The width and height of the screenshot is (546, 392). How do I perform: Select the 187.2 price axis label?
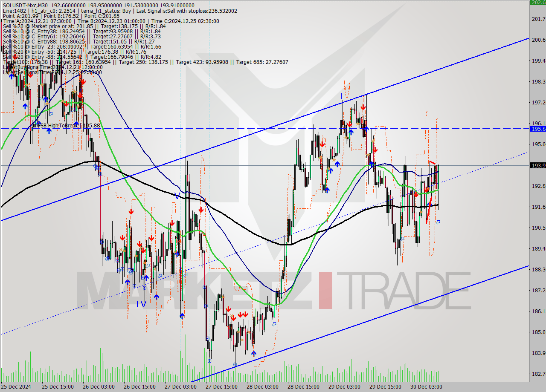point(538,290)
